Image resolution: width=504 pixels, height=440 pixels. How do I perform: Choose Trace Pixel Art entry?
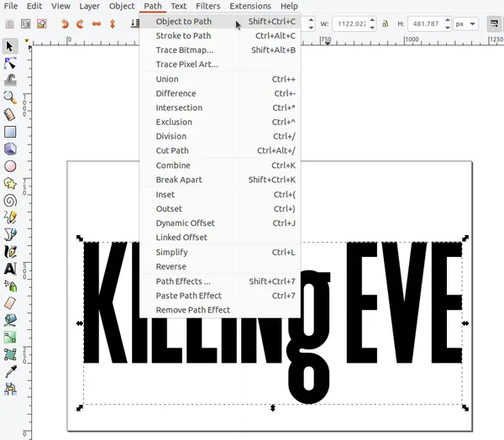[x=220, y=65]
